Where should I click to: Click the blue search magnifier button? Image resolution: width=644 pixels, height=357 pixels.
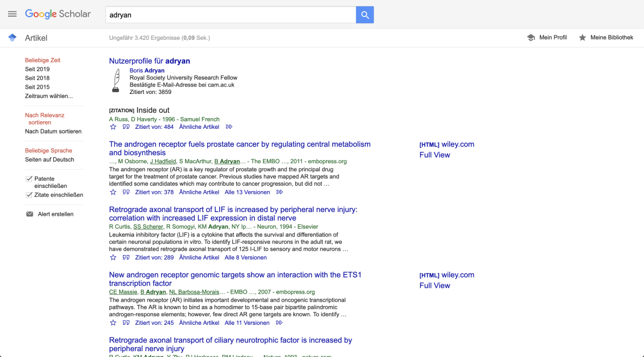365,15
